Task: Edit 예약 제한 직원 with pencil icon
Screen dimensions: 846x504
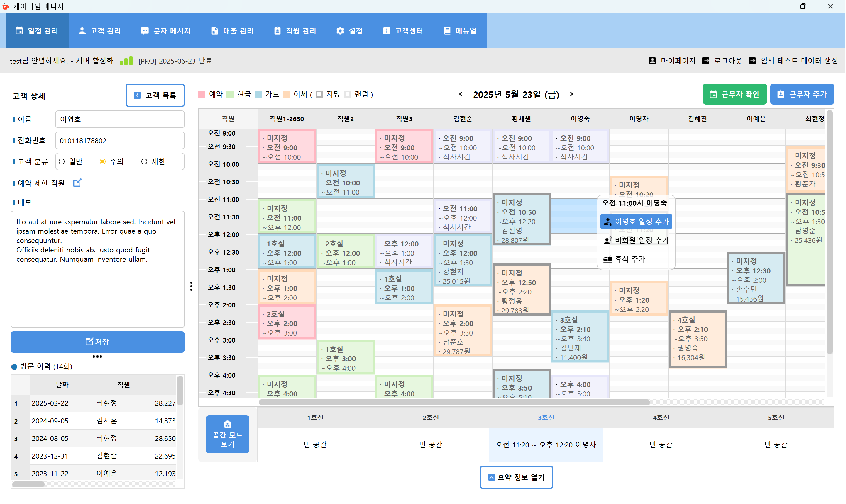Action: tap(77, 183)
